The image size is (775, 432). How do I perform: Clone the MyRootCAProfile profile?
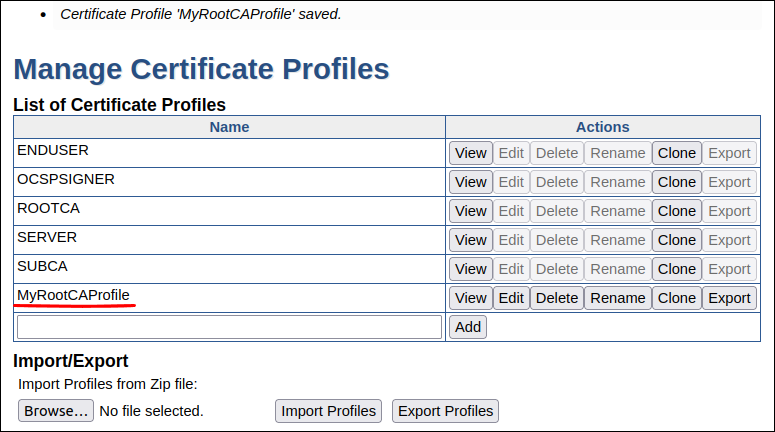tap(676, 298)
